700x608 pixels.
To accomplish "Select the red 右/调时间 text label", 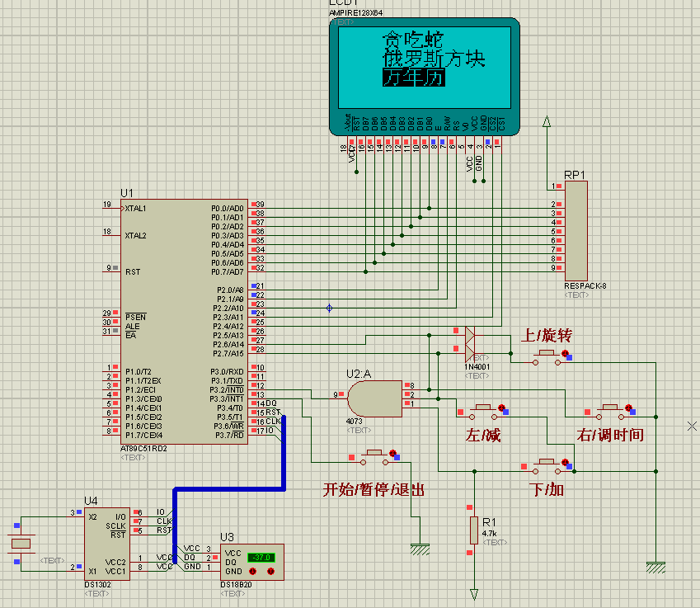I will pos(610,435).
